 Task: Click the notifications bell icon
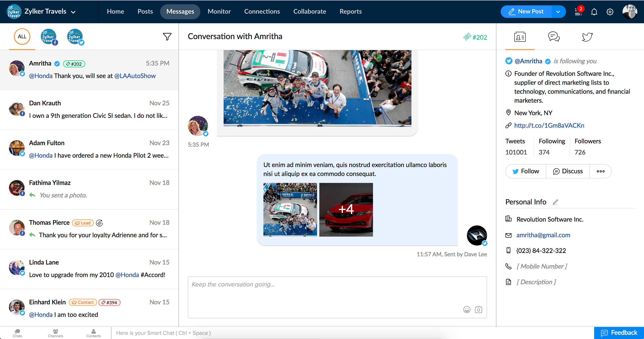pyautogui.click(x=594, y=12)
